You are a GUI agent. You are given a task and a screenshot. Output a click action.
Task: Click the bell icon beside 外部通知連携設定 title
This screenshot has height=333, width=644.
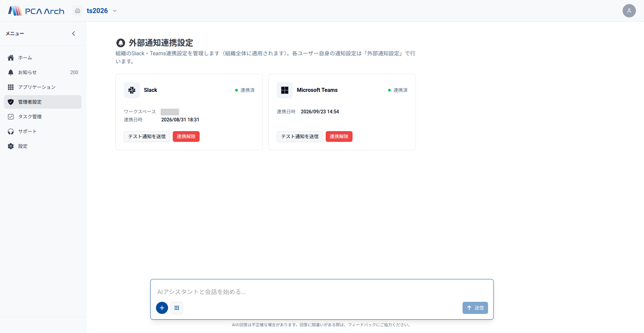pos(120,43)
